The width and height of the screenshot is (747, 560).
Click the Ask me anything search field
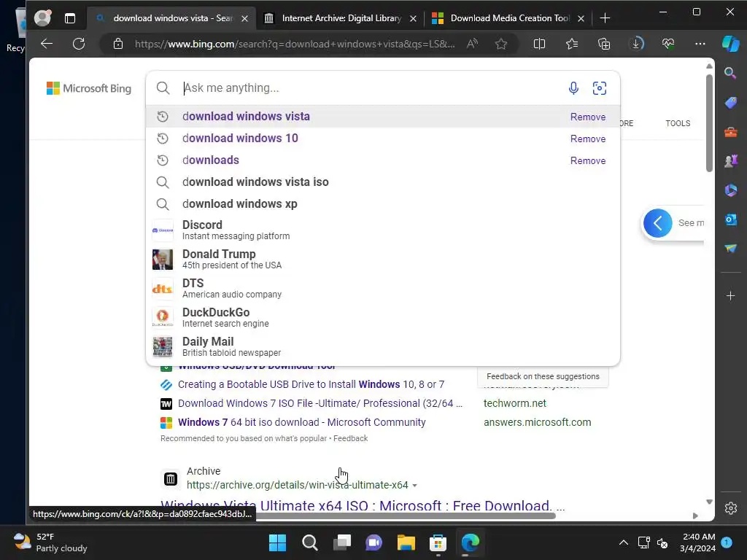(371, 88)
